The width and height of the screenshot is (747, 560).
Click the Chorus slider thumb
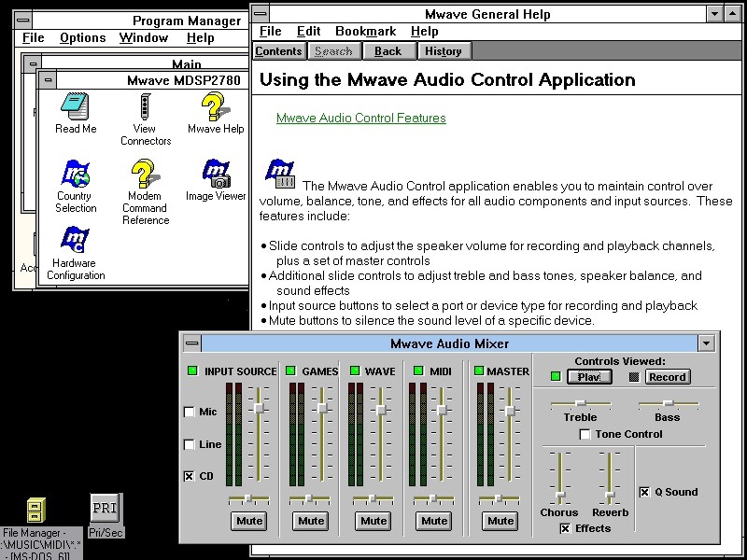(x=560, y=496)
